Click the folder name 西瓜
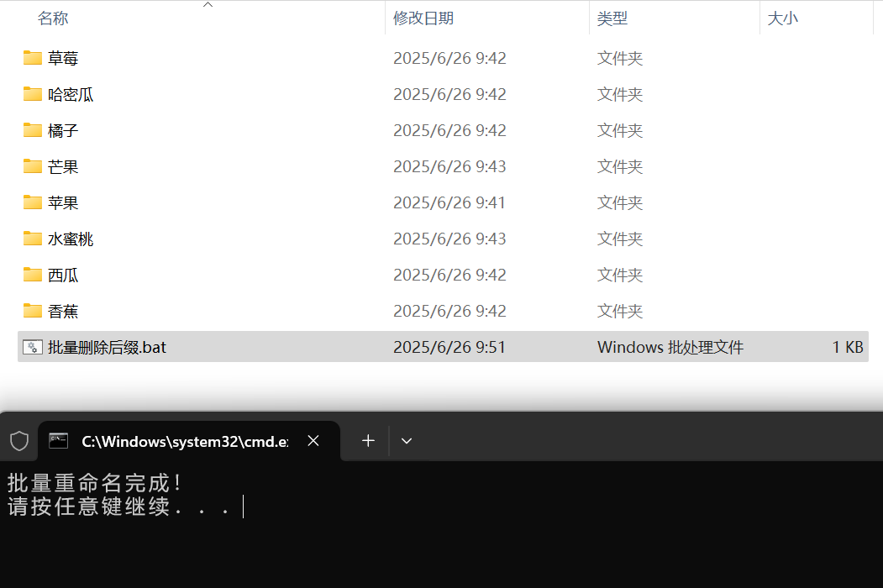The width and height of the screenshot is (883, 588). (x=63, y=275)
